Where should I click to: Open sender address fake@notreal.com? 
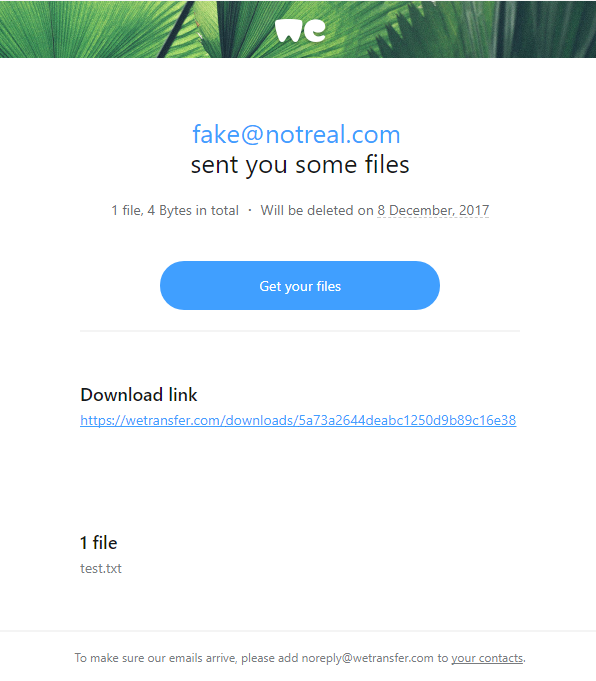[296, 134]
